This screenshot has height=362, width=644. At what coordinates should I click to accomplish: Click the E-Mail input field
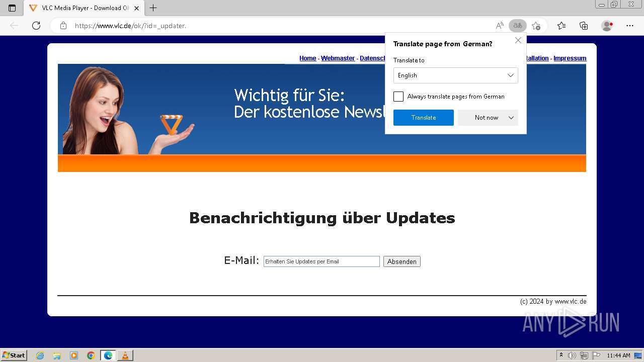[x=321, y=261]
